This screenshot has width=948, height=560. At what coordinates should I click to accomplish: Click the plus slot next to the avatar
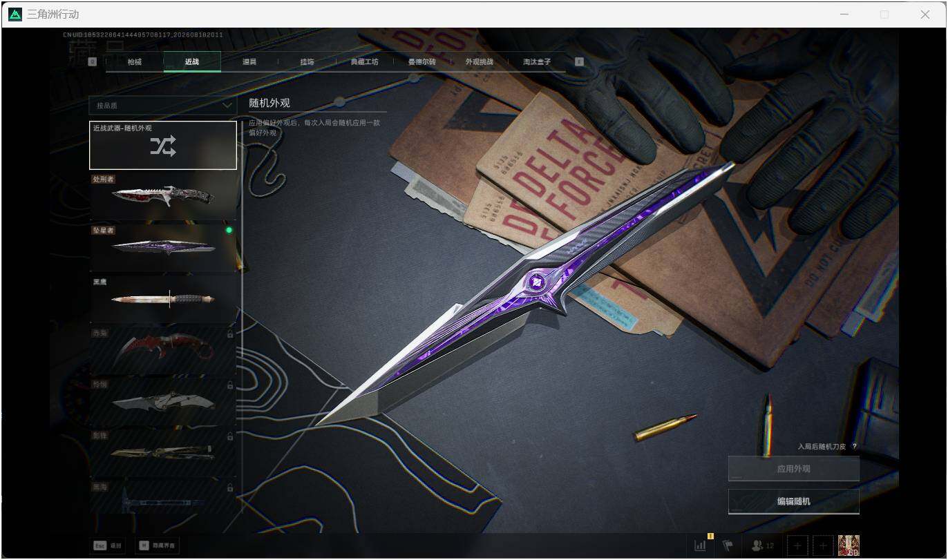[822, 545]
